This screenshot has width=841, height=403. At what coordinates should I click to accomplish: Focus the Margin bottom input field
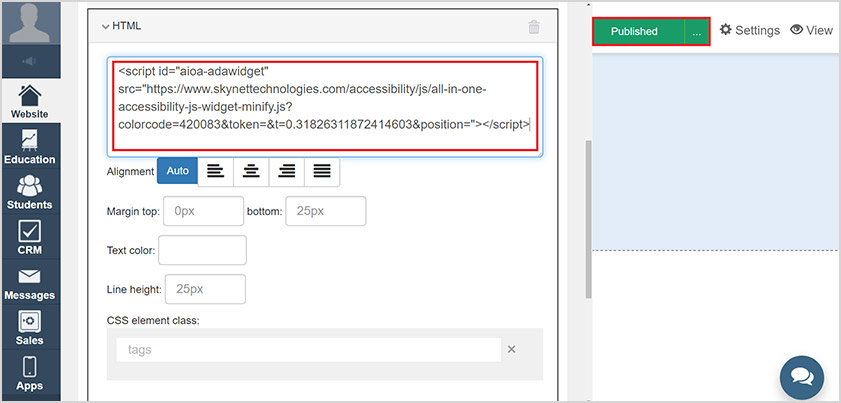(326, 211)
